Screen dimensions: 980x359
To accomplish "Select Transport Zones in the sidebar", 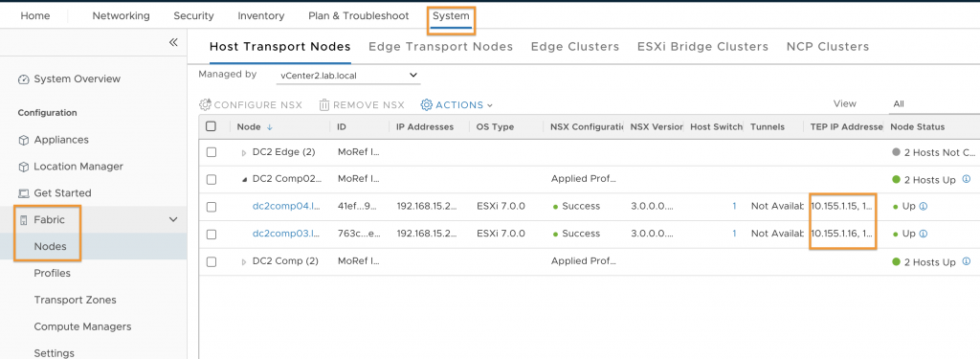I will [x=75, y=301].
